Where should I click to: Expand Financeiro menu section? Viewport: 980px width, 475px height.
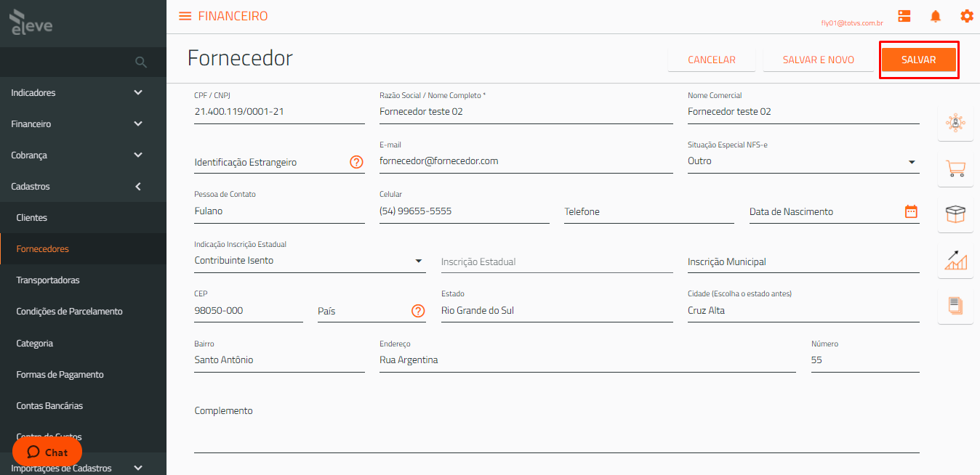[83, 124]
